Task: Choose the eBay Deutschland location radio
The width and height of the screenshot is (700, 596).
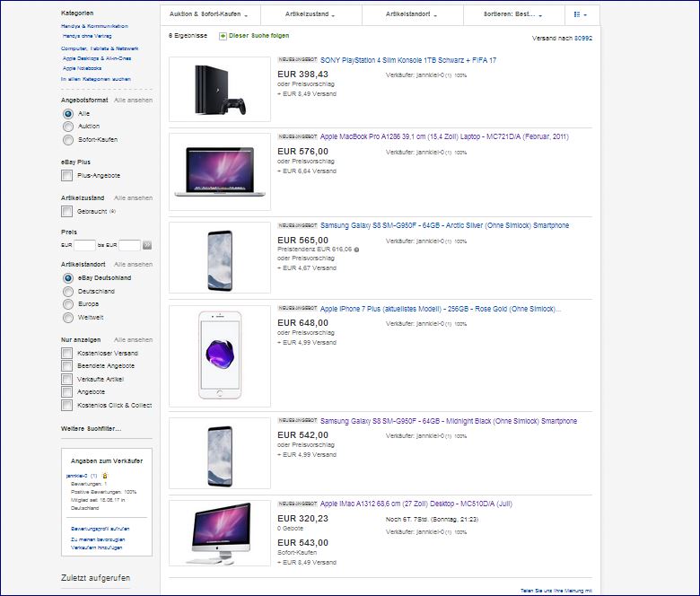Action: coord(68,278)
